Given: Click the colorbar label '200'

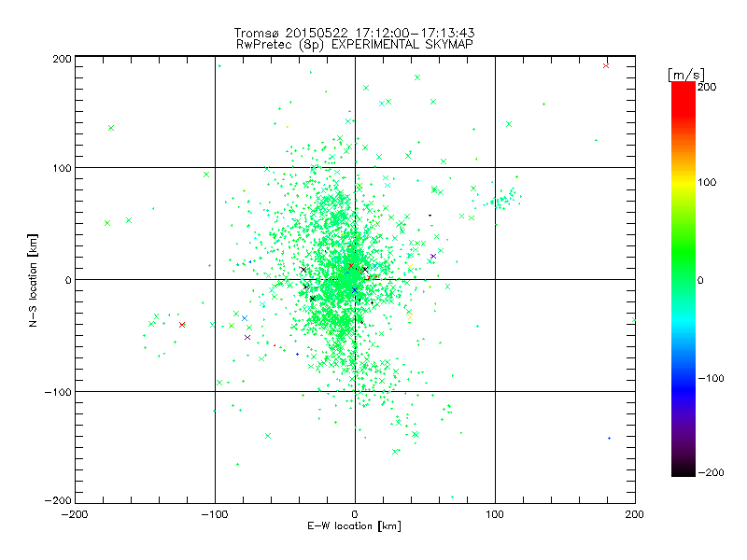Looking at the screenshot, I should point(707,87).
